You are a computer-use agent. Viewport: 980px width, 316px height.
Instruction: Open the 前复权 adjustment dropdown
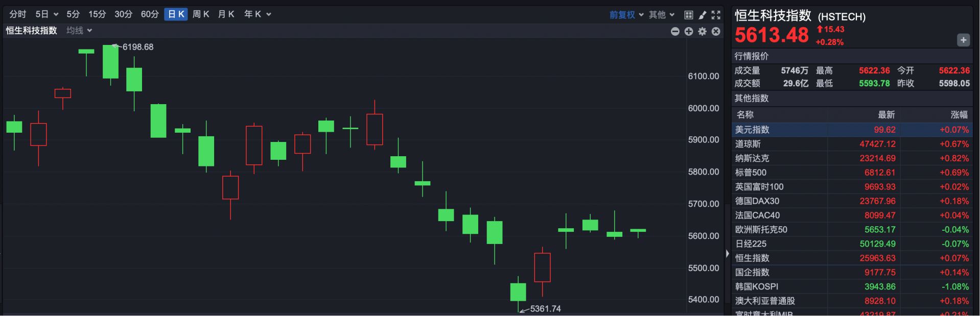(626, 15)
